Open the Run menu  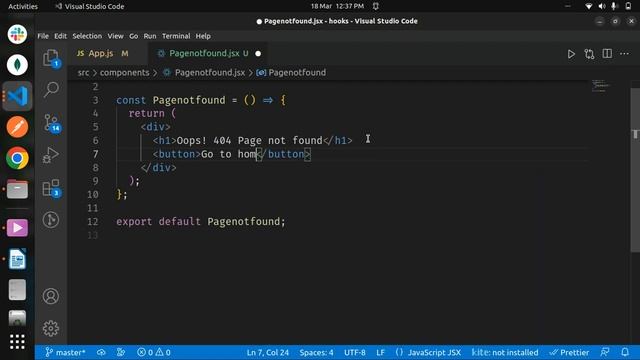click(150, 36)
